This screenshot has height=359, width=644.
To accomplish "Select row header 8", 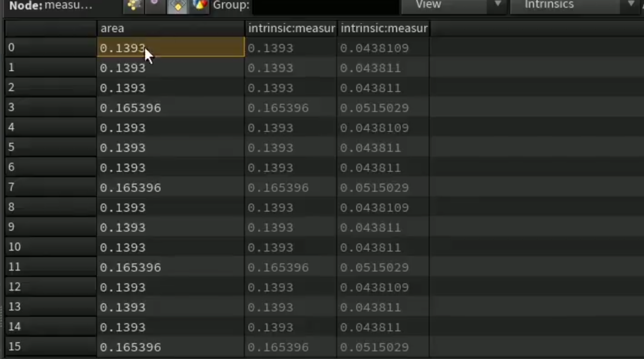I will (x=51, y=207).
